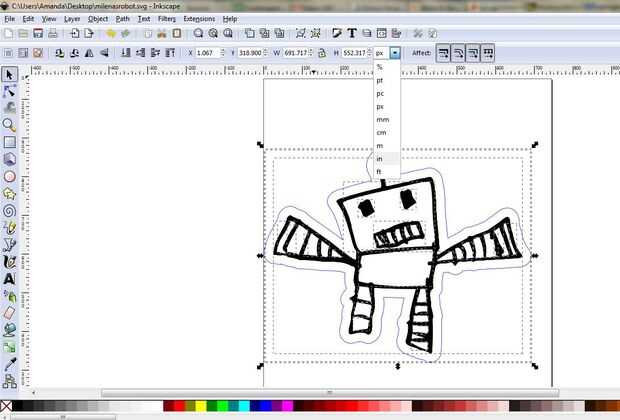
Task: Toggle Affect patterns move button
Action: click(x=488, y=53)
